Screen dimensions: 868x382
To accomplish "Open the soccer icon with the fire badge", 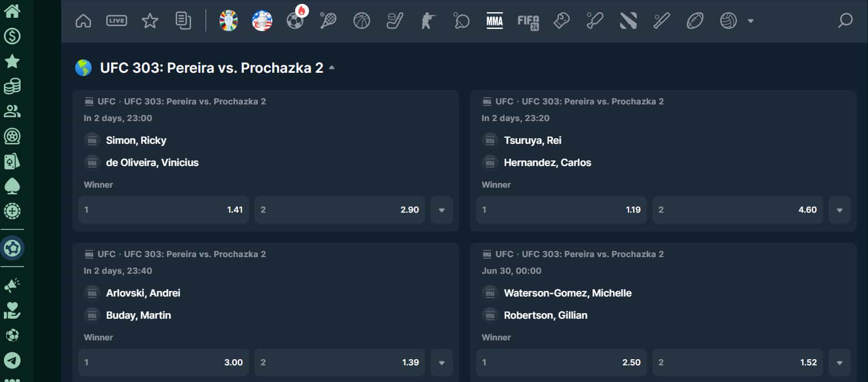I will click(x=295, y=21).
